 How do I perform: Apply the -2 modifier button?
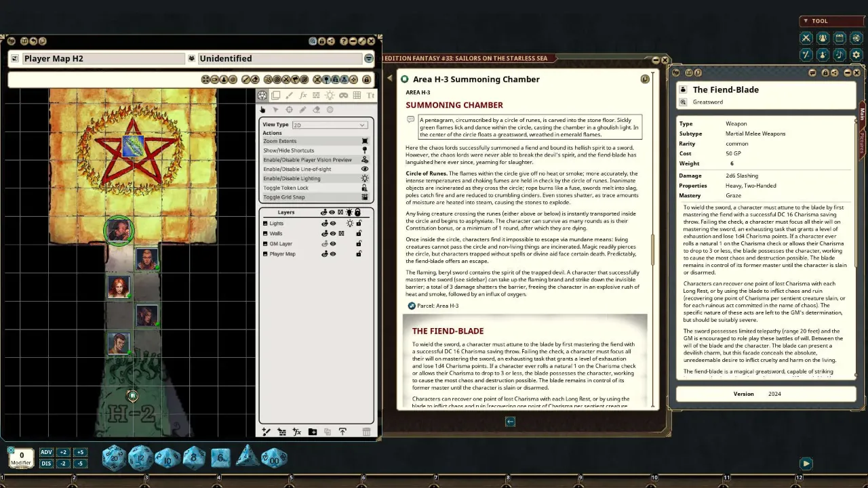click(x=63, y=464)
